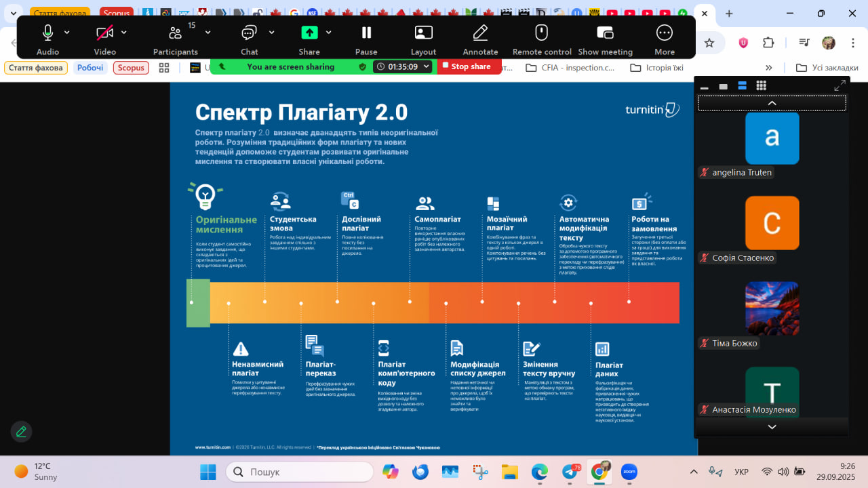
Task: Click the Пошук taskbar search field
Action: pyautogui.click(x=299, y=472)
